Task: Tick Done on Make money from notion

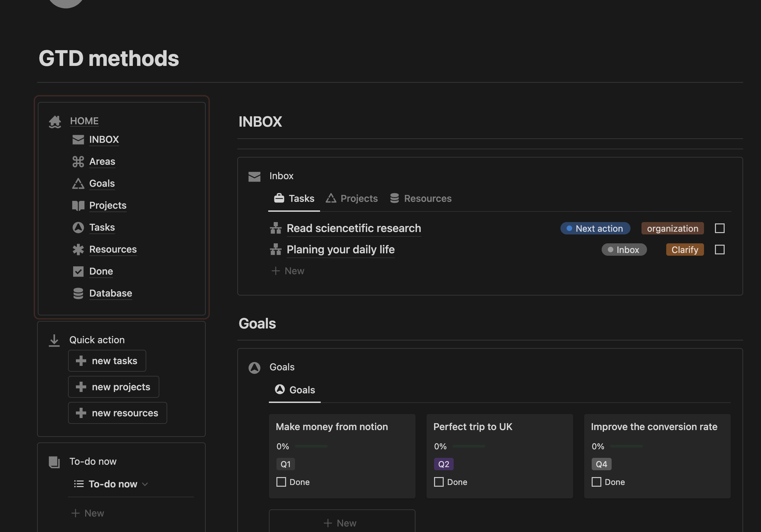Action: [x=281, y=482]
